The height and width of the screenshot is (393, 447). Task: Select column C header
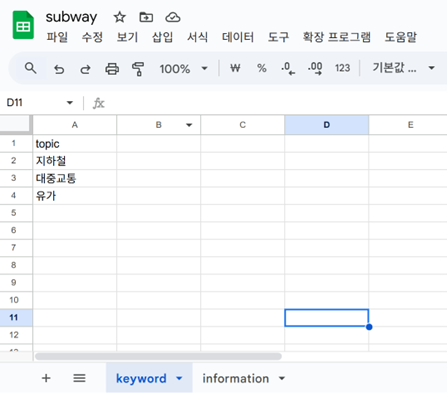tap(243, 125)
